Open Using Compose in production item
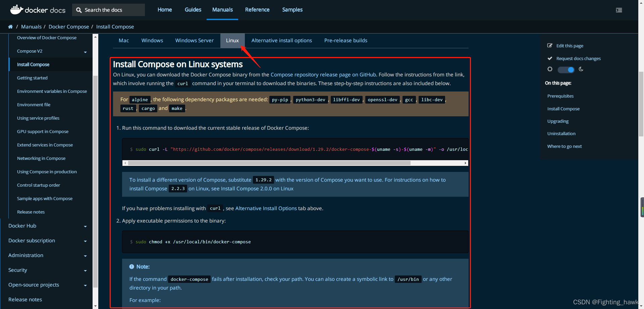Viewport: 644px width, 309px height. [x=47, y=172]
